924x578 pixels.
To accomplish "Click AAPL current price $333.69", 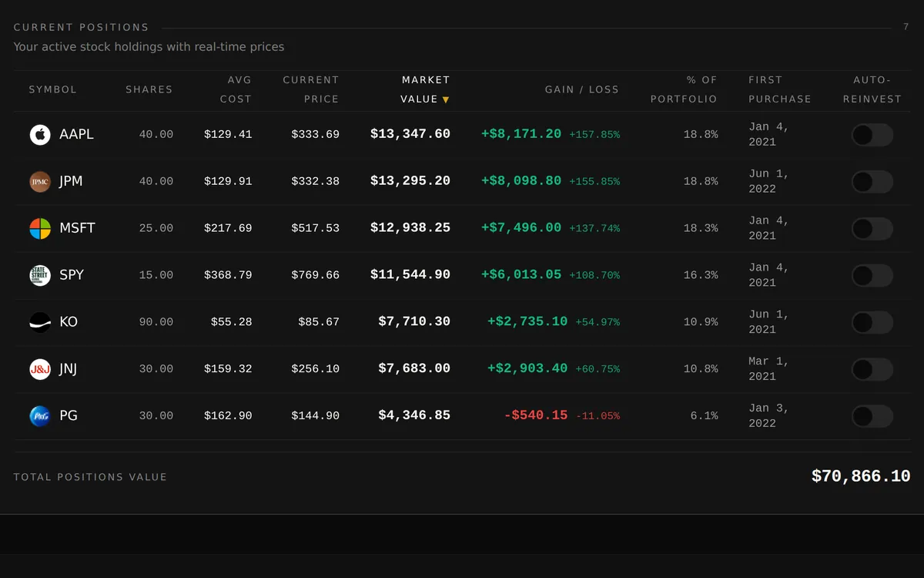I will 315,135.
